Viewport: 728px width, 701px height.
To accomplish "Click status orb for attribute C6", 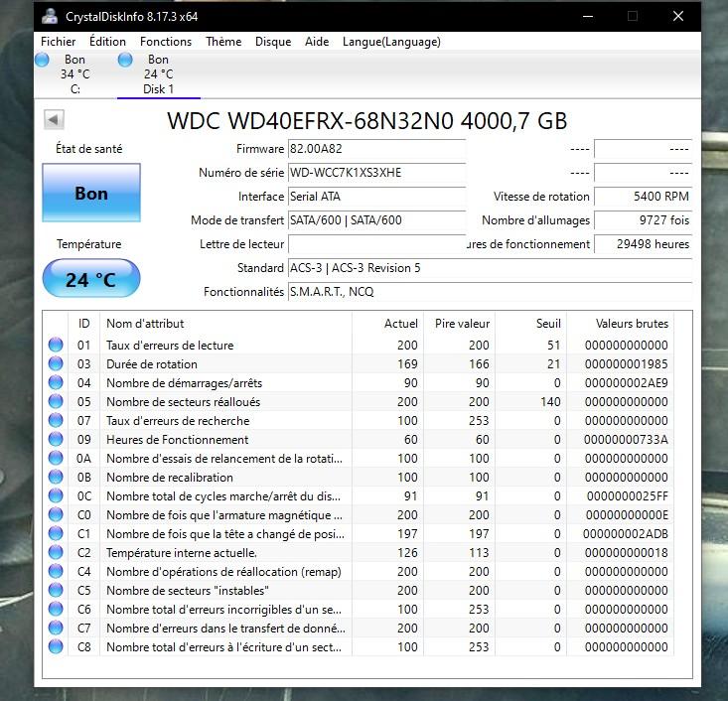I will (56, 609).
